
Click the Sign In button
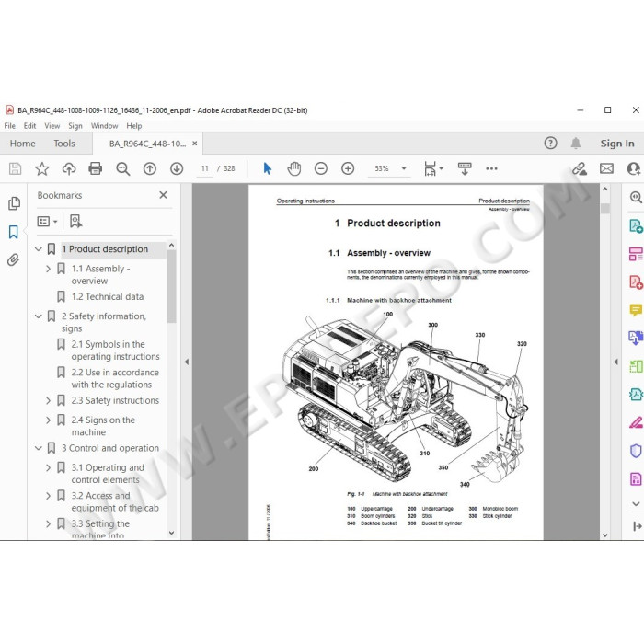617,144
